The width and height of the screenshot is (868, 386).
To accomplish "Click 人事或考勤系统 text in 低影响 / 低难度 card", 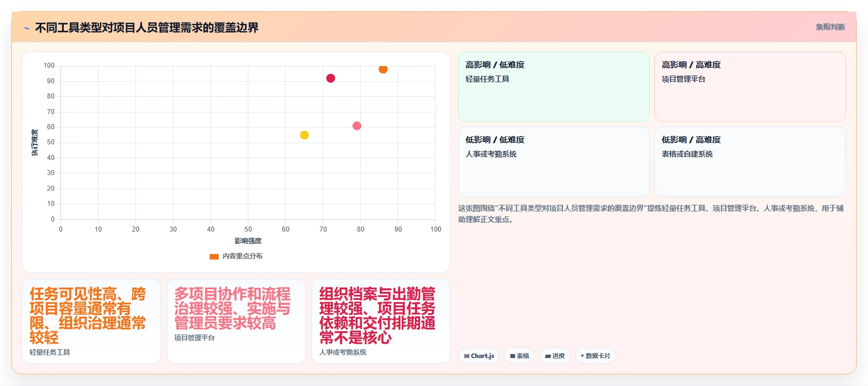I will coord(491,154).
